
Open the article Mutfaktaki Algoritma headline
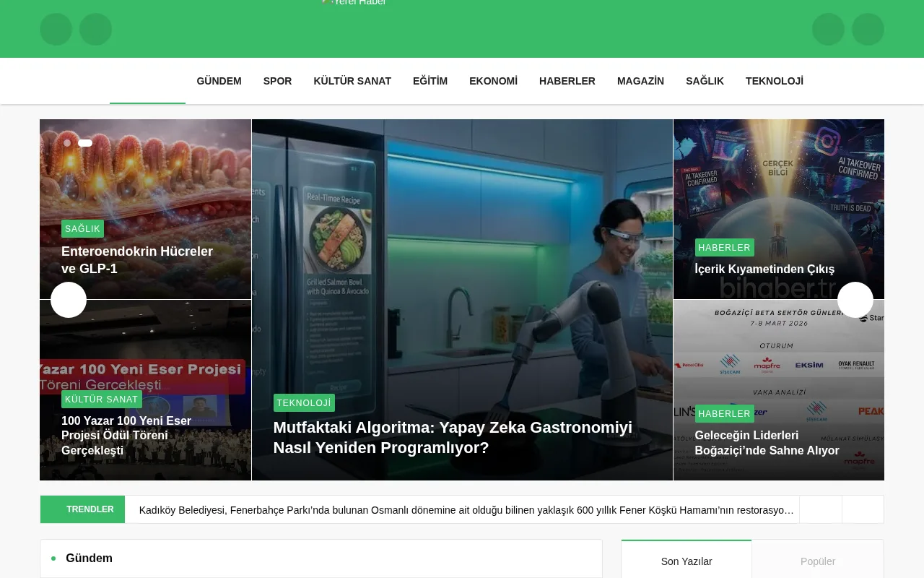click(x=453, y=437)
